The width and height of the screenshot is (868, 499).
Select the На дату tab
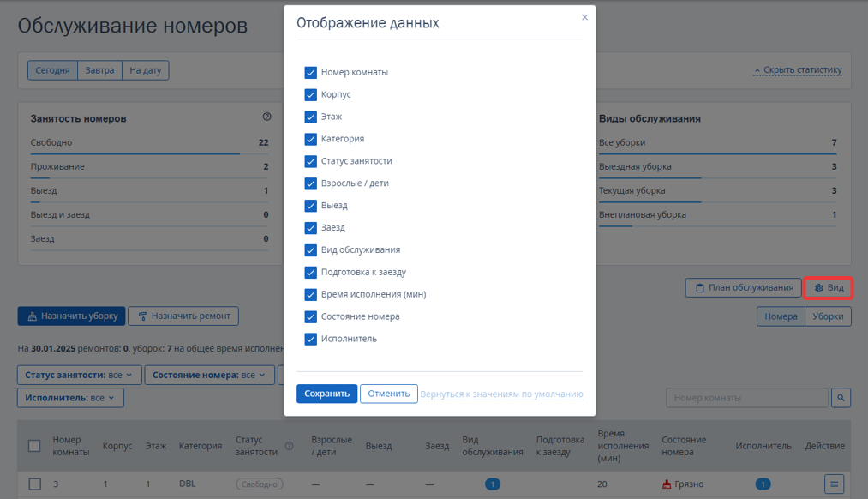[145, 70]
